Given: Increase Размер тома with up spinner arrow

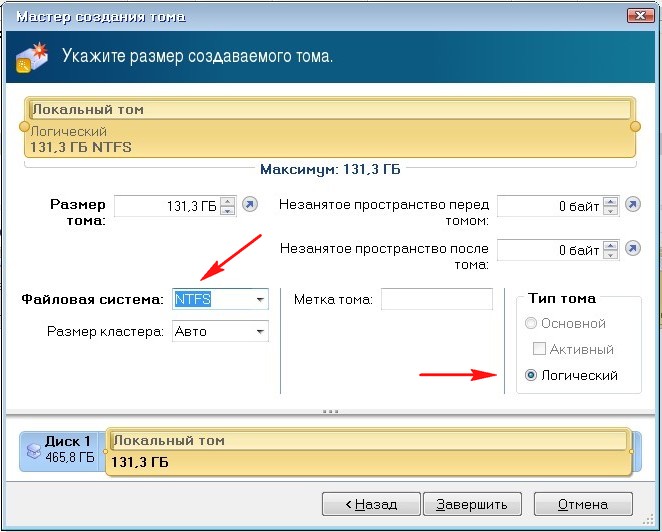Looking at the screenshot, I should pos(228,201).
